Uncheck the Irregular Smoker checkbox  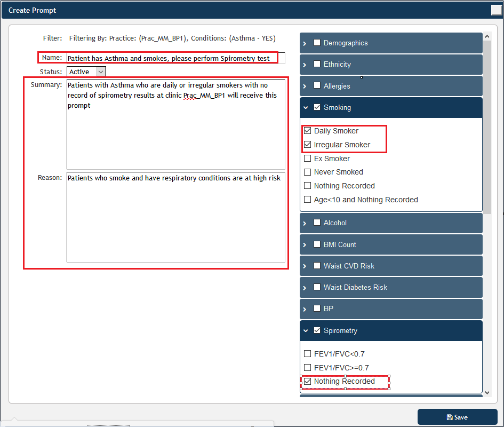pos(308,145)
